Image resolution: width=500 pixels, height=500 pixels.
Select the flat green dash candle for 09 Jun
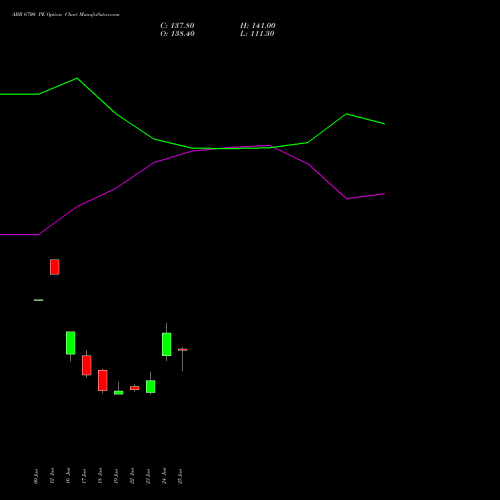click(39, 300)
